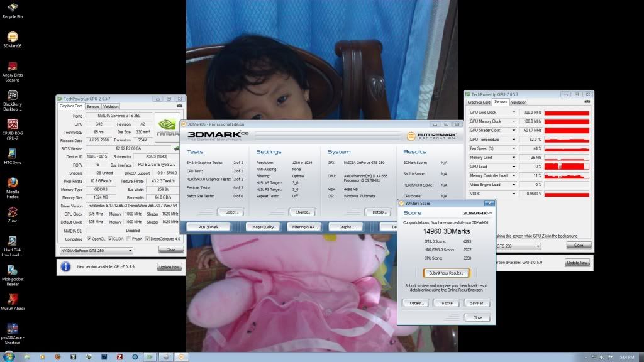Click the Graphs... button
The height and width of the screenshot is (362, 644).
pyautogui.click(x=347, y=226)
